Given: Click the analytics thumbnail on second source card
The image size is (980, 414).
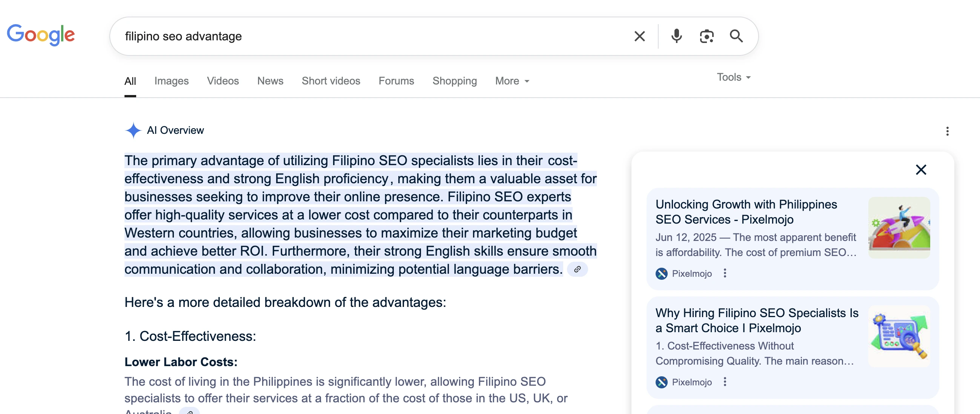Looking at the screenshot, I should click(x=899, y=336).
